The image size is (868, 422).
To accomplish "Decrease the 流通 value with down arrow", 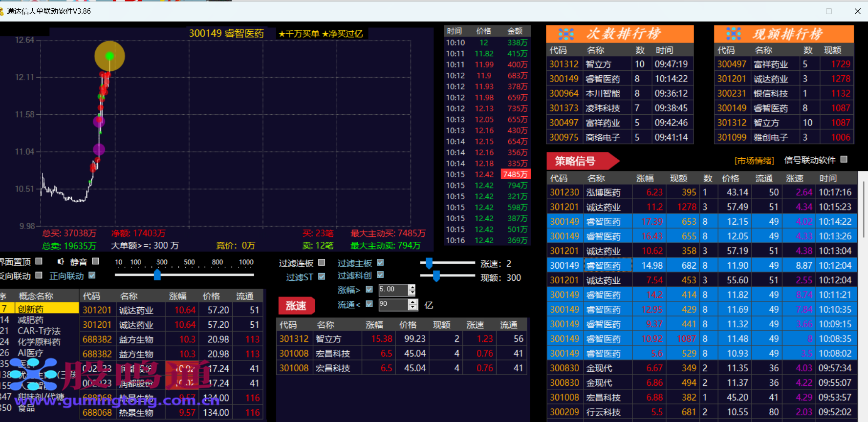I will point(413,308).
